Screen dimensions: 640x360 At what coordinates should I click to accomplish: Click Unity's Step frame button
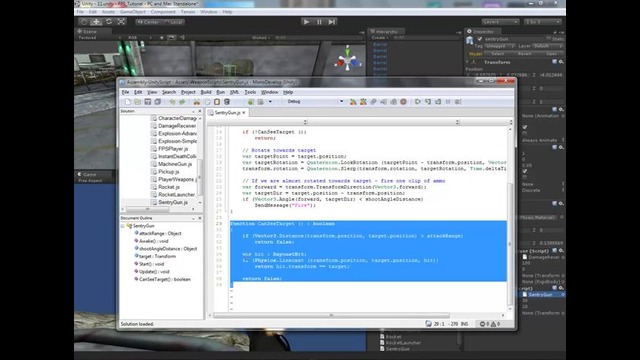(332, 22)
